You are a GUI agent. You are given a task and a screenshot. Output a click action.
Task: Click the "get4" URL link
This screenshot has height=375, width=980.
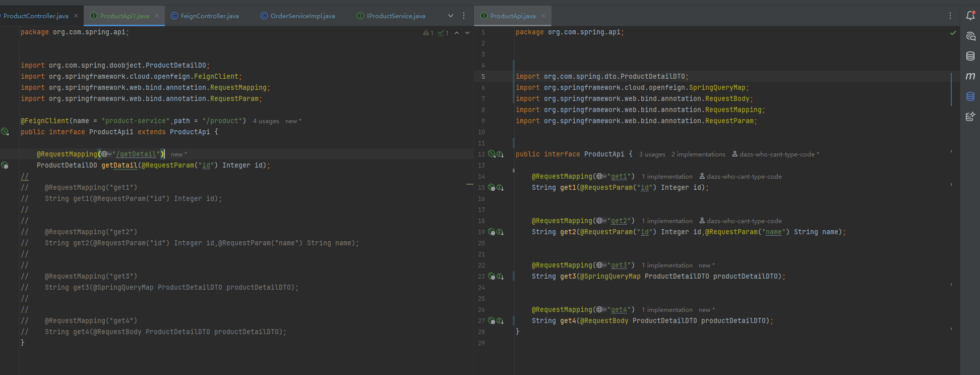pyautogui.click(x=619, y=309)
